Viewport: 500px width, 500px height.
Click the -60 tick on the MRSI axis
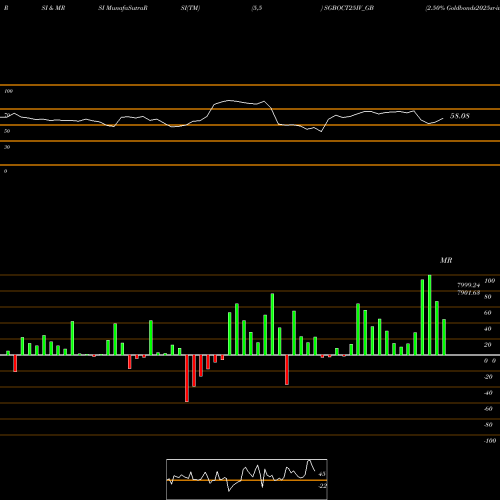click(488, 409)
